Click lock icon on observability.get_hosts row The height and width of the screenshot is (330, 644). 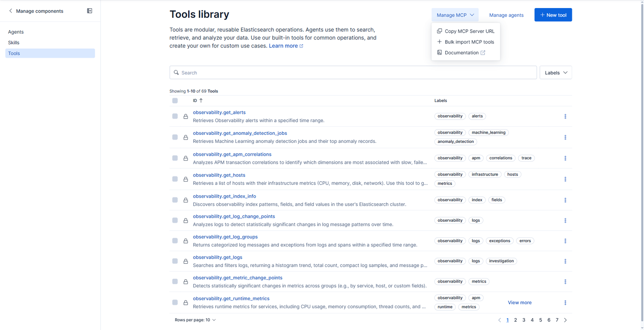tap(186, 179)
